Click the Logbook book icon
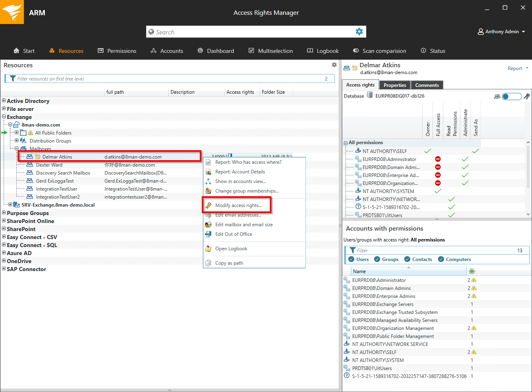The width and height of the screenshot is (532, 392). point(310,51)
